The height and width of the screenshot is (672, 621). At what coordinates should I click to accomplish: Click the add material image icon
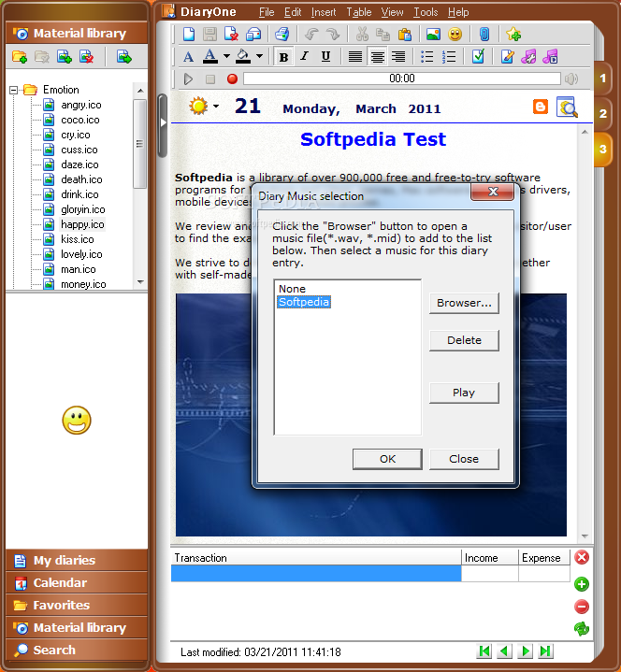pos(65,57)
